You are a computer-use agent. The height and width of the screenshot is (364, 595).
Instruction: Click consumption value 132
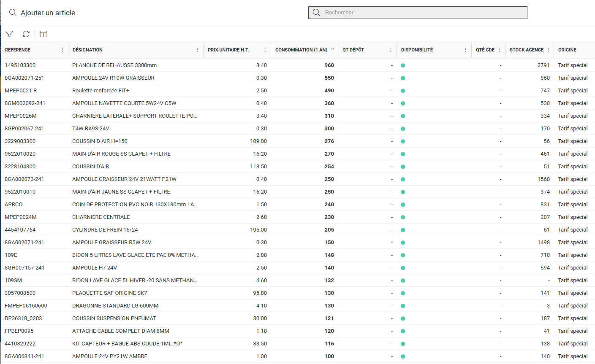pyautogui.click(x=329, y=280)
